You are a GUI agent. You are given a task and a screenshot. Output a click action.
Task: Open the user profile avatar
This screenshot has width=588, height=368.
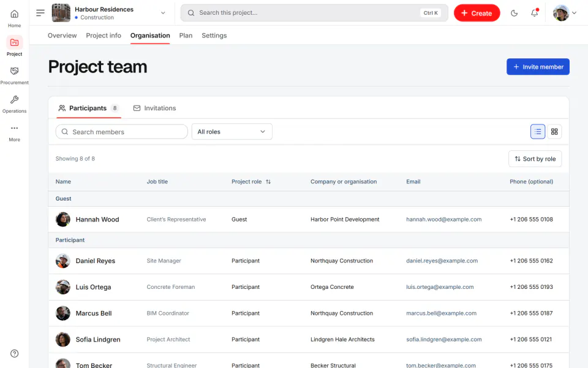point(561,13)
